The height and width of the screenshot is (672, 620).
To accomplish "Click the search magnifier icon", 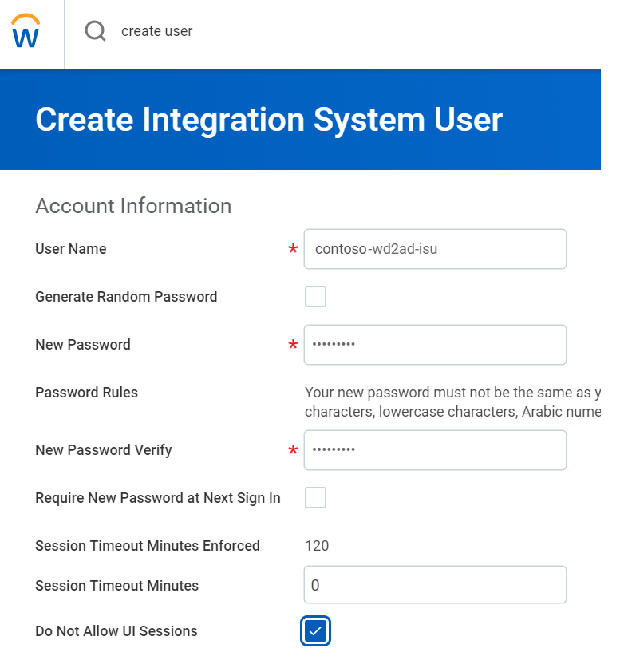I will click(x=94, y=30).
